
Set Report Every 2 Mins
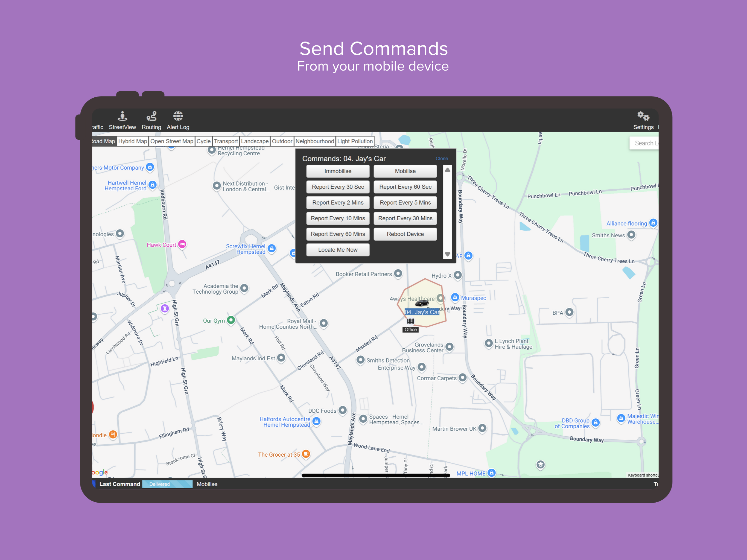(338, 203)
